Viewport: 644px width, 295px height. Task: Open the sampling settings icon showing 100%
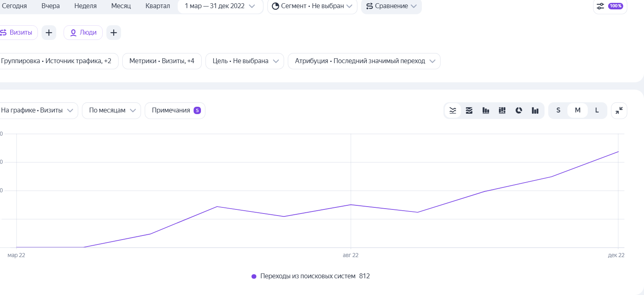tap(610, 6)
